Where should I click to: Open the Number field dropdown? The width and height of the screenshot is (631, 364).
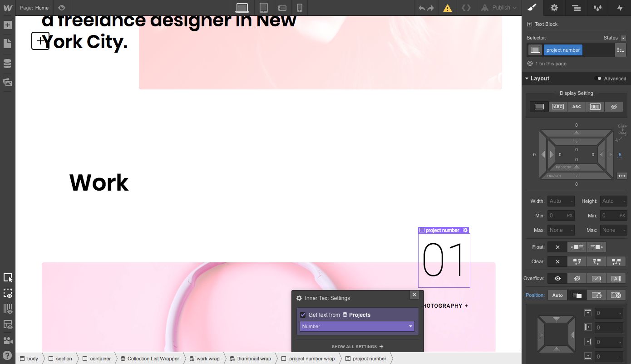coord(357,326)
